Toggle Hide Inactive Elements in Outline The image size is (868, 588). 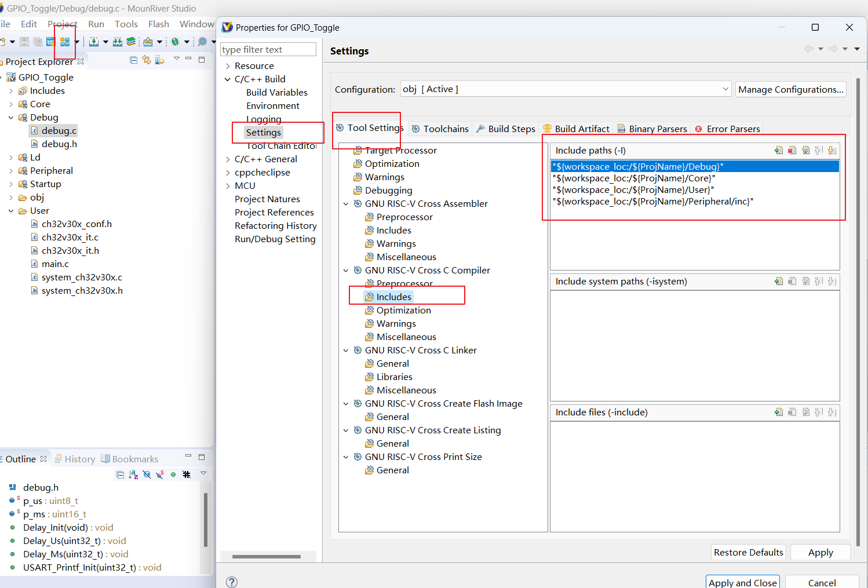pyautogui.click(x=187, y=474)
